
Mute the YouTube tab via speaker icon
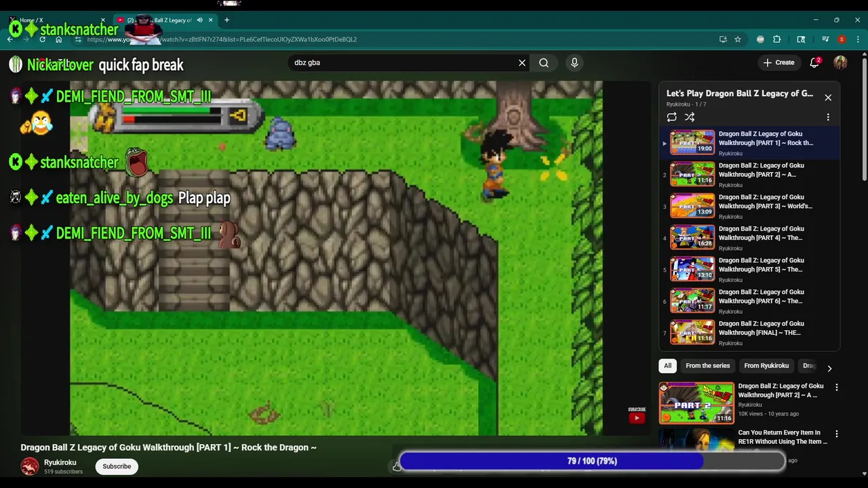pyautogui.click(x=199, y=20)
